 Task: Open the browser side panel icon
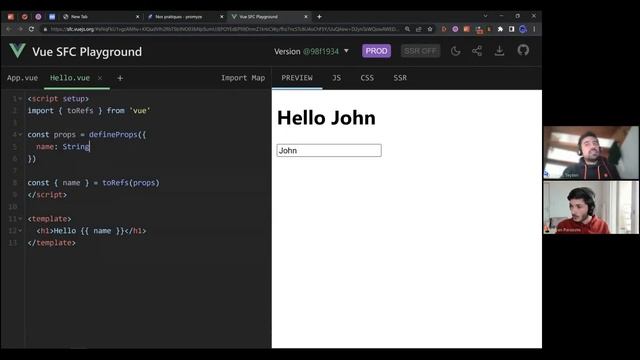click(x=511, y=29)
